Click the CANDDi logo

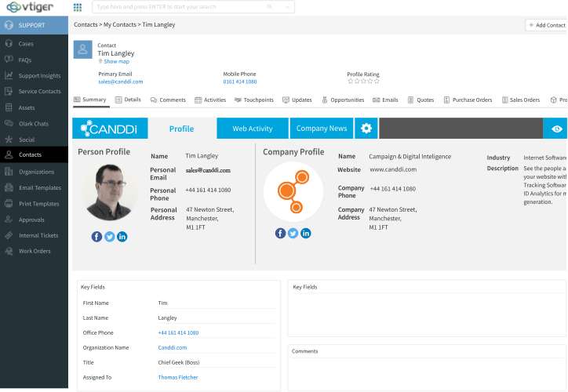pos(110,128)
